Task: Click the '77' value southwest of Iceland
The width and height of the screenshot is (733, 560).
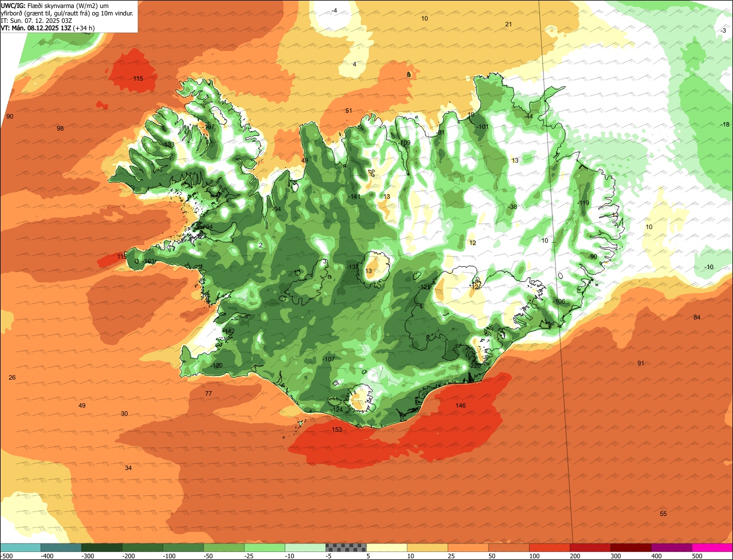Action: [x=208, y=393]
